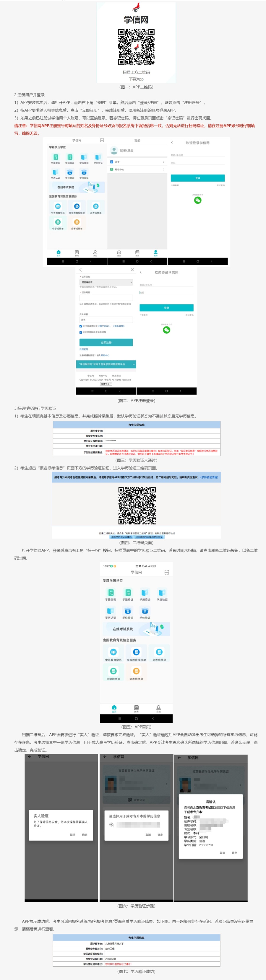Expand the 帮助中心 row chevron on 我的 page

(164, 169)
